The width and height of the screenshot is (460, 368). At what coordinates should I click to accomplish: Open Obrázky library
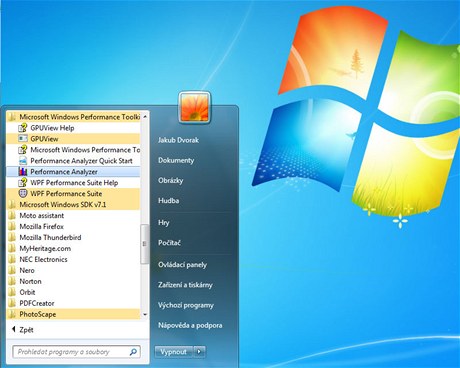(x=171, y=180)
